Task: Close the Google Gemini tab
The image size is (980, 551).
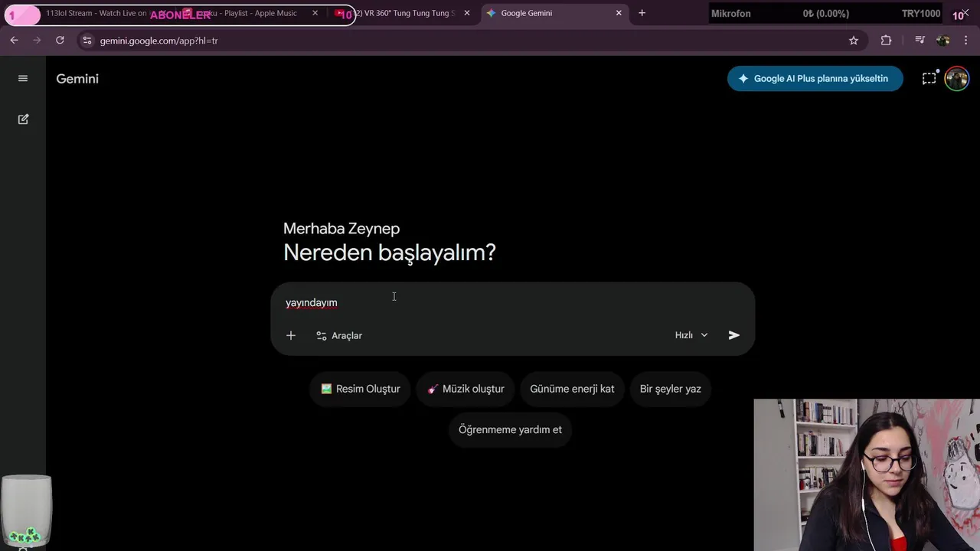Action: click(x=619, y=13)
